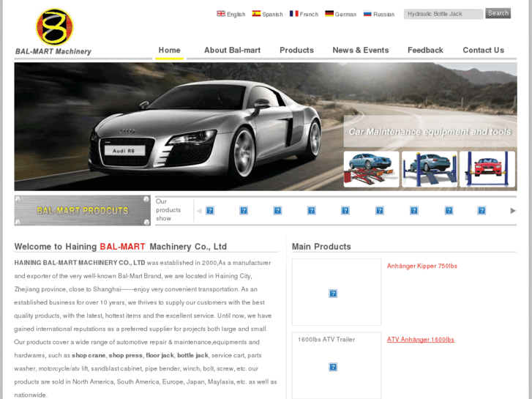
Task: Click the ninth product placeholder in carousel
Action: tap(482, 211)
